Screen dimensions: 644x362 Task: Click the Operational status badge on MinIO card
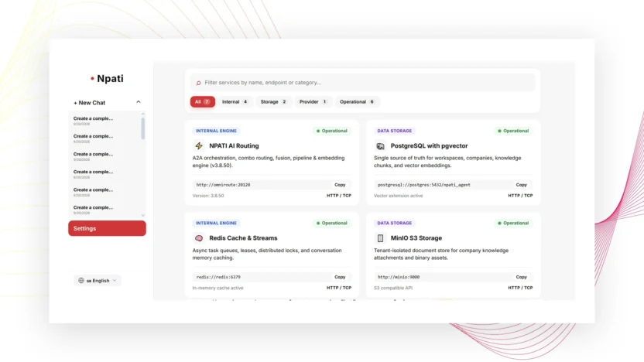click(x=513, y=224)
